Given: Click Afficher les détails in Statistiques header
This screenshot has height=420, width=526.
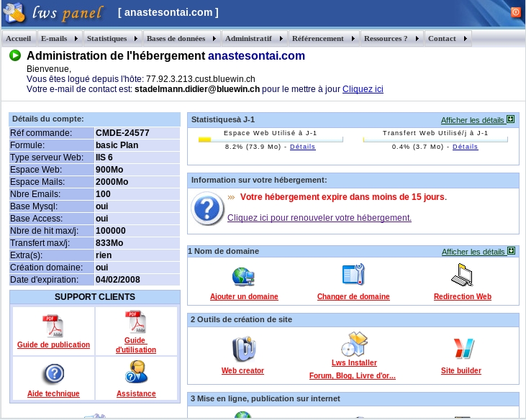Looking at the screenshot, I should tap(473, 120).
